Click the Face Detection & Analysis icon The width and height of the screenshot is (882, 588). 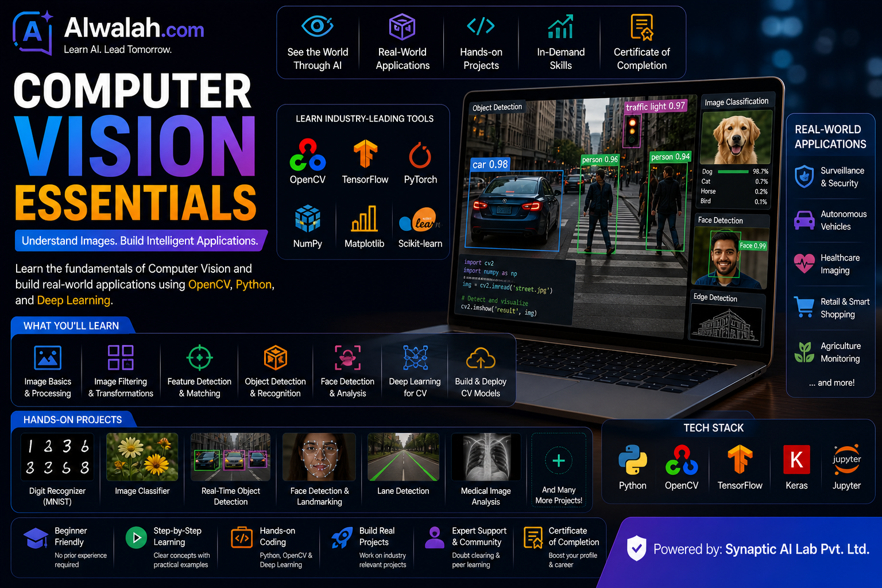[x=347, y=358]
